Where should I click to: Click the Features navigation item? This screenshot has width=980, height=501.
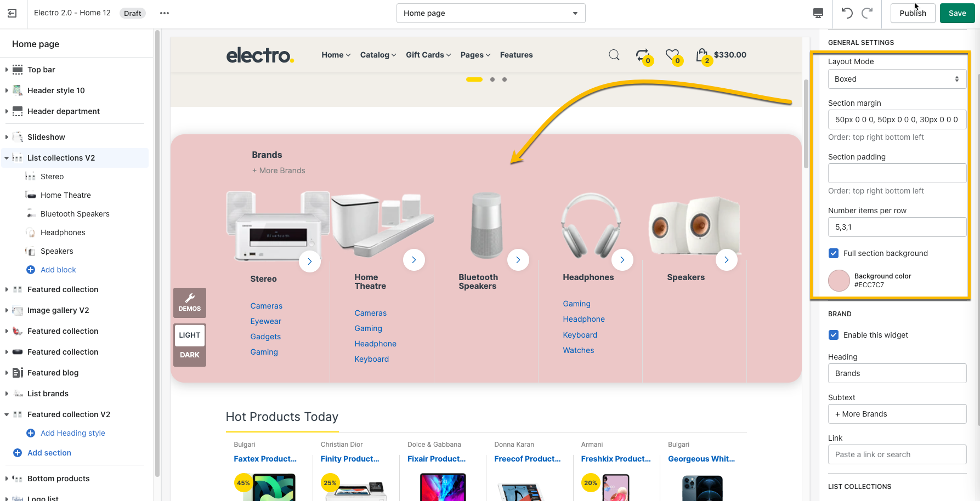[x=516, y=55]
